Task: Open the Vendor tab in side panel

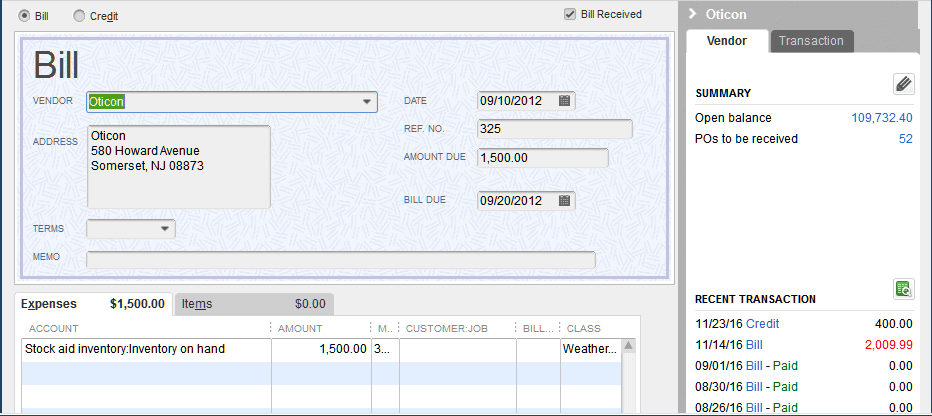Action: click(727, 41)
